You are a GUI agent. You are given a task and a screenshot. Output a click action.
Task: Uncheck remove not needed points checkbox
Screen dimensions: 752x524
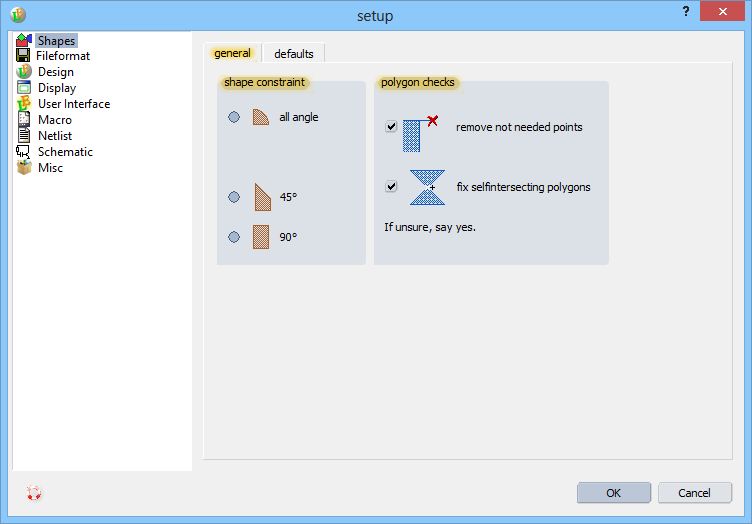click(x=391, y=127)
